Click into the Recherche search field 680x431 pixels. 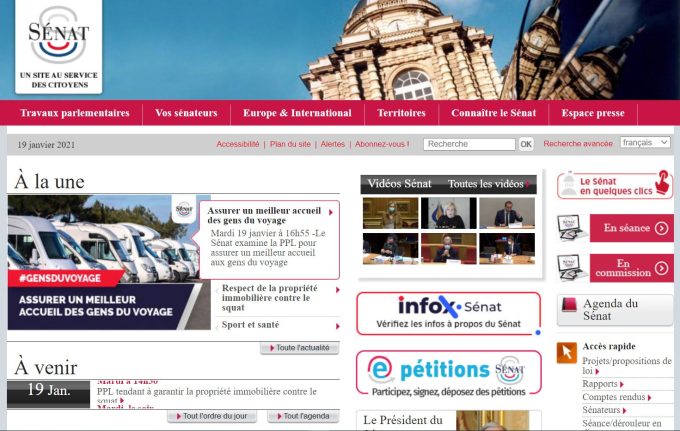pyautogui.click(x=469, y=144)
